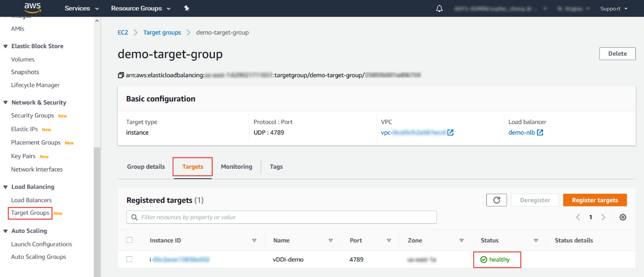Click the Delete target group button
The width and height of the screenshot is (644, 277).
pyautogui.click(x=617, y=54)
